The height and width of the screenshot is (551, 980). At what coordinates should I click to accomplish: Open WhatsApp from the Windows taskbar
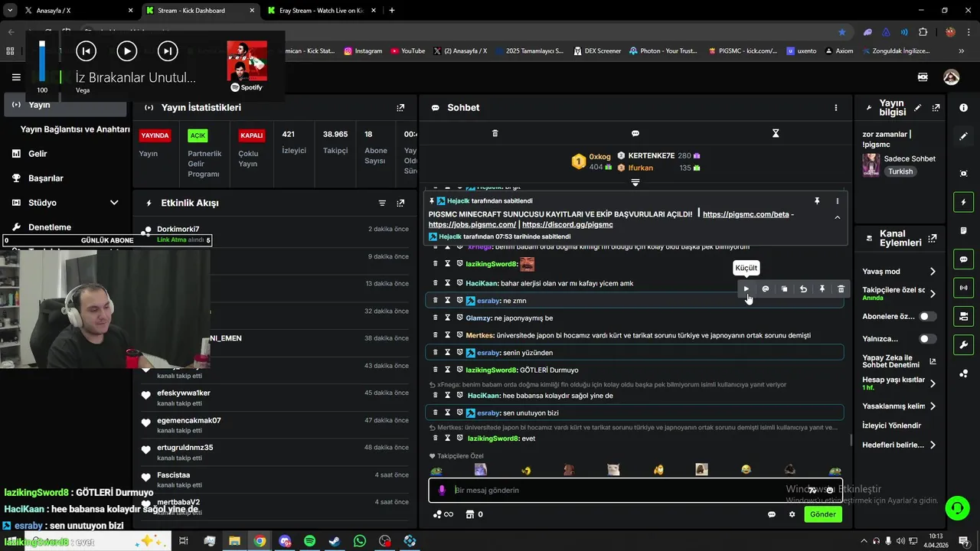[360, 541]
